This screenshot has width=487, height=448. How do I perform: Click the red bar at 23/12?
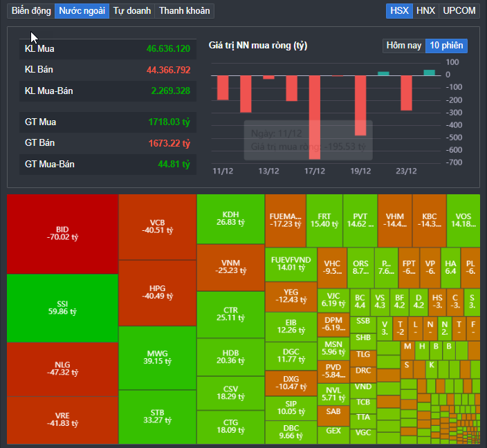[x=407, y=93]
